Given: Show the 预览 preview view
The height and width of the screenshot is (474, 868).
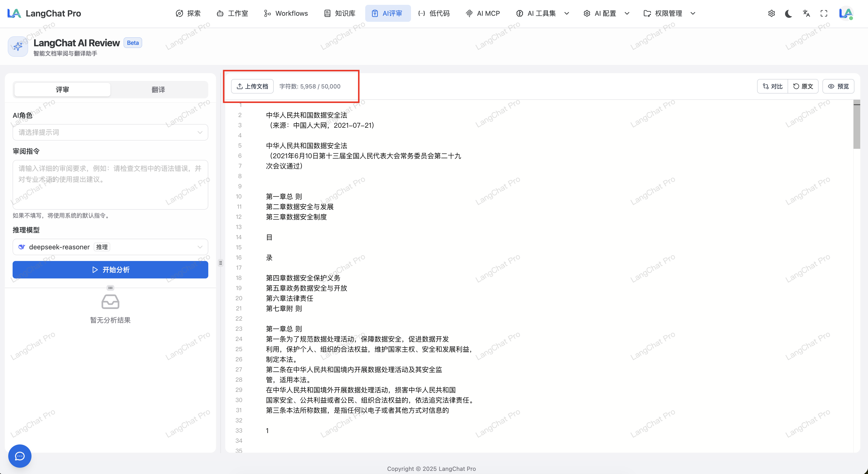Looking at the screenshot, I should coord(838,86).
